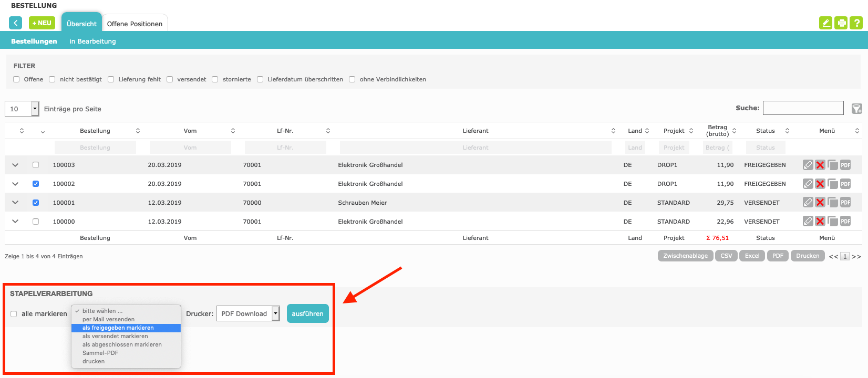The image size is (868, 378).
Task: Click the ausführen button
Action: click(307, 314)
